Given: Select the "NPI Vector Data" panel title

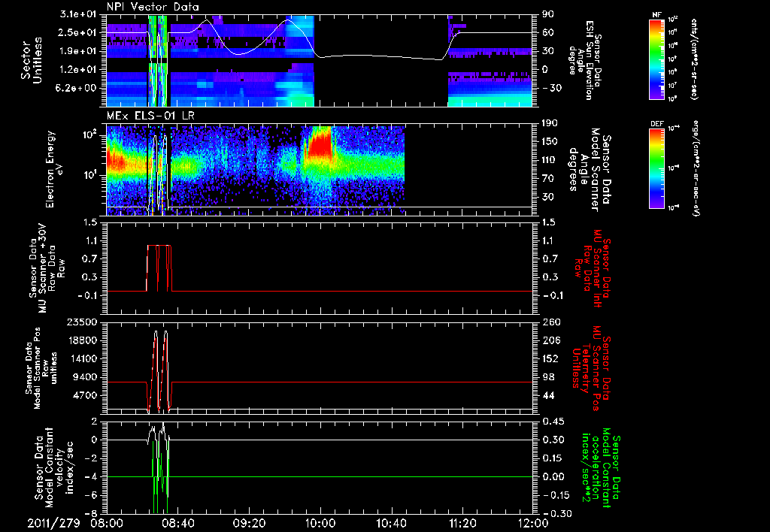Looking at the screenshot, I should pos(153,7).
